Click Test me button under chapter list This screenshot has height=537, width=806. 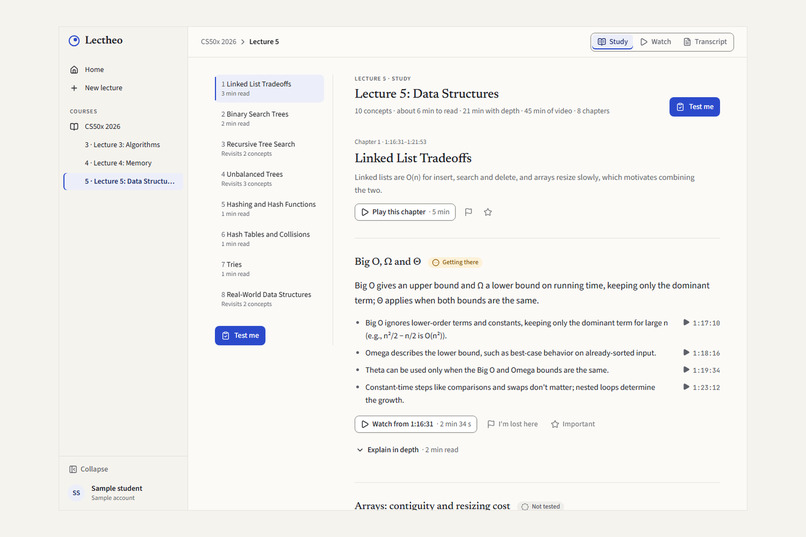pyautogui.click(x=240, y=336)
